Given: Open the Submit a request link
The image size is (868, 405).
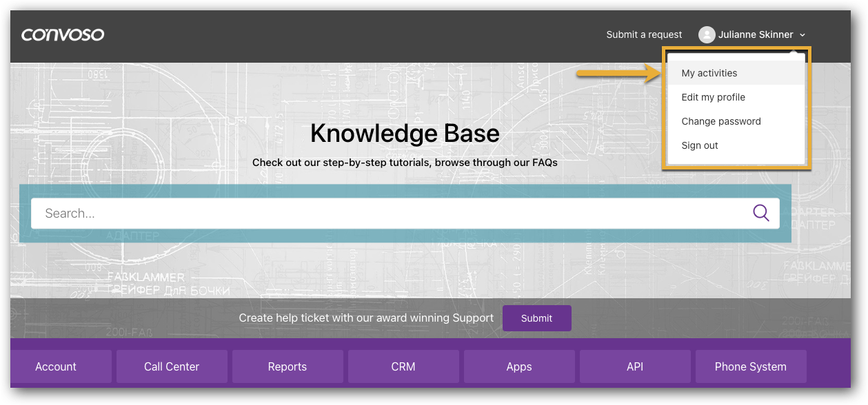Looking at the screenshot, I should click(x=644, y=34).
